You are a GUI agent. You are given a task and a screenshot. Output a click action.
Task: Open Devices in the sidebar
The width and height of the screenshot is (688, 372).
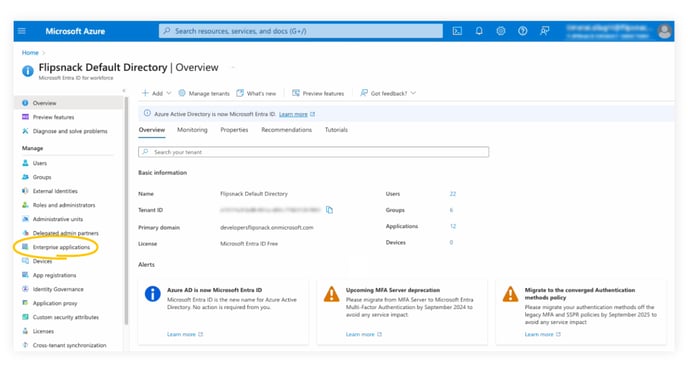point(42,261)
